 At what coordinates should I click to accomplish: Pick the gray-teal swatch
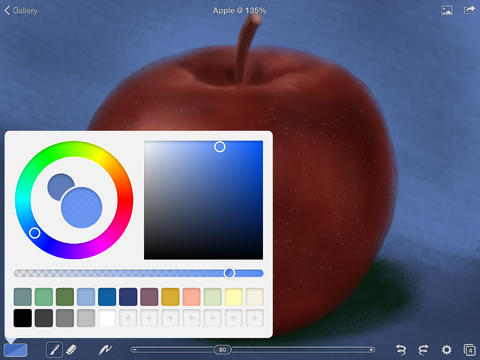click(23, 297)
